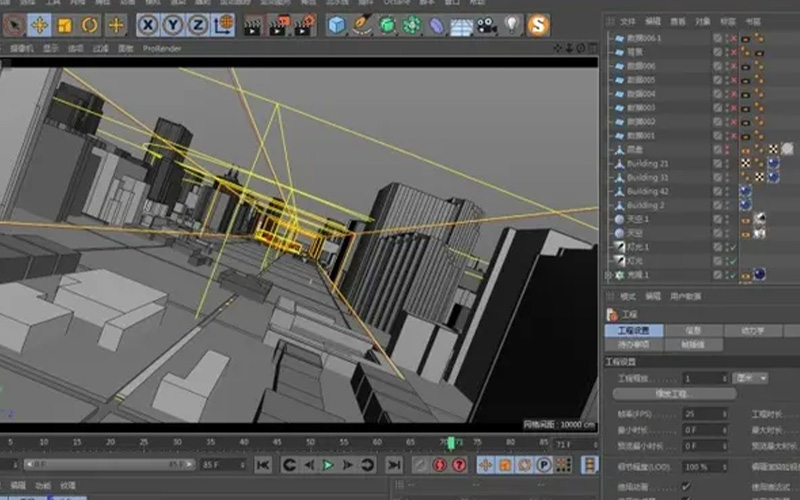Click blue sphere material tag on Building 2
The width and height of the screenshot is (800, 500).
(x=745, y=205)
